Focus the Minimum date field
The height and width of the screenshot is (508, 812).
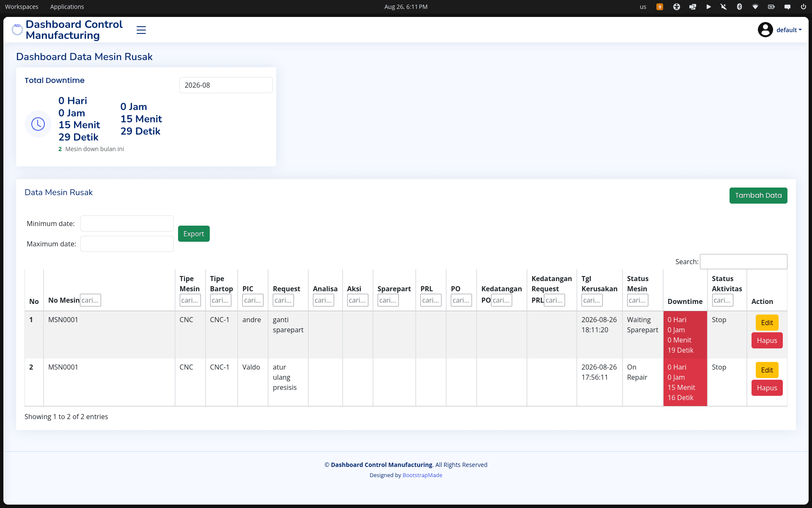(x=127, y=224)
